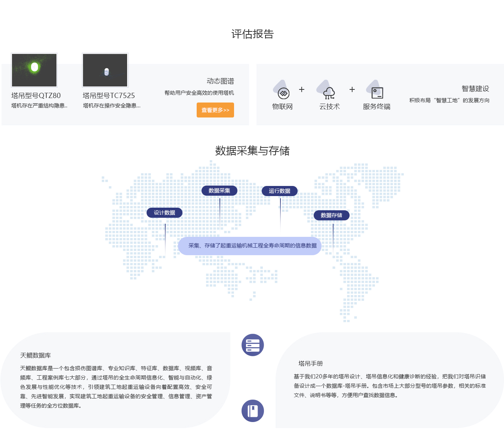Click 塔机存在严重结构隐患 description text
504x446 pixels.
(x=39, y=106)
